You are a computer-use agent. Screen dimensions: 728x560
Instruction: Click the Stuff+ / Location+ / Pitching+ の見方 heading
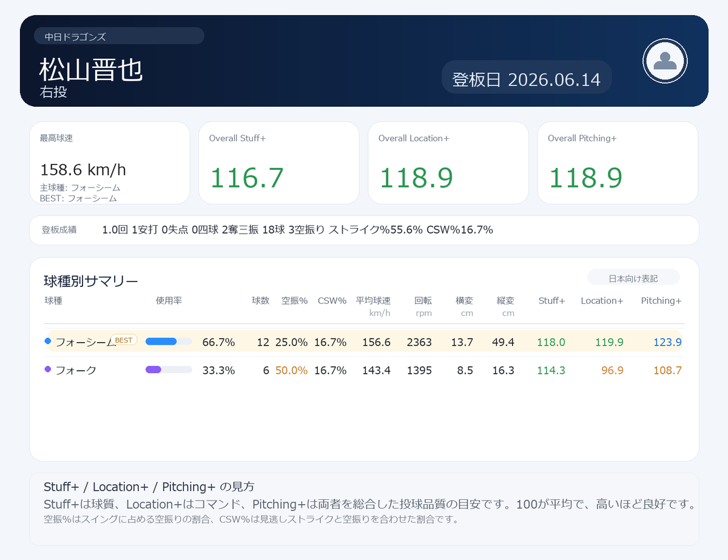(149, 487)
